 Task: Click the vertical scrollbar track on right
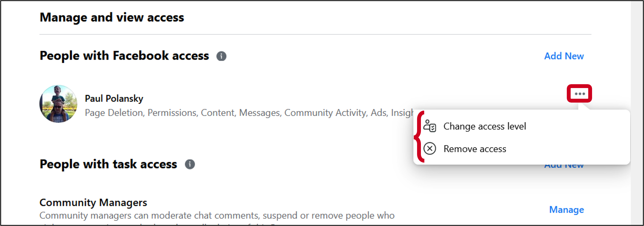click(637, 113)
